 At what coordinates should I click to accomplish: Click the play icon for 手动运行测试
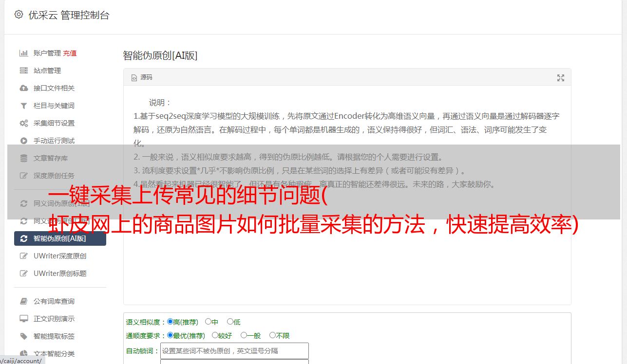pyautogui.click(x=23, y=141)
